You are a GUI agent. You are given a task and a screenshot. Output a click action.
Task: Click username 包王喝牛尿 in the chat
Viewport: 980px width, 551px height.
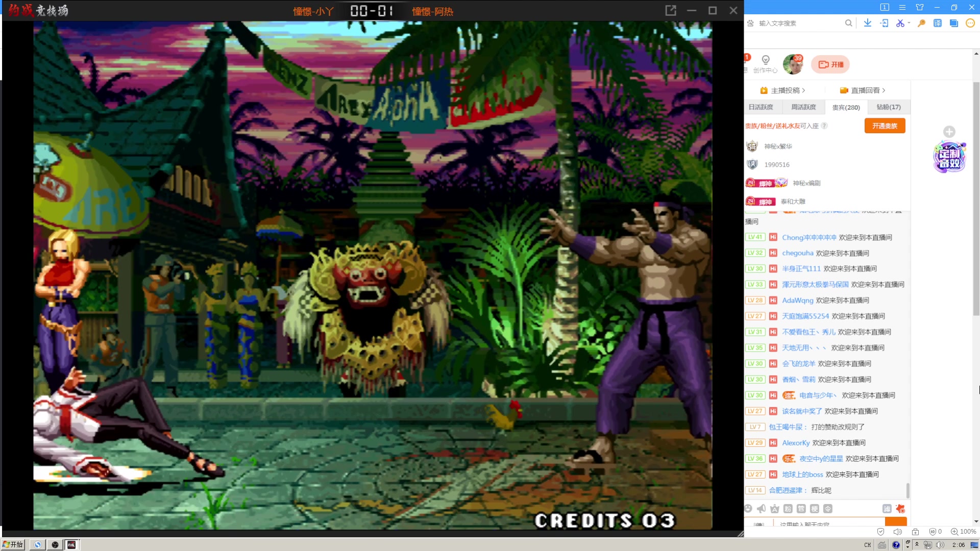[786, 427]
